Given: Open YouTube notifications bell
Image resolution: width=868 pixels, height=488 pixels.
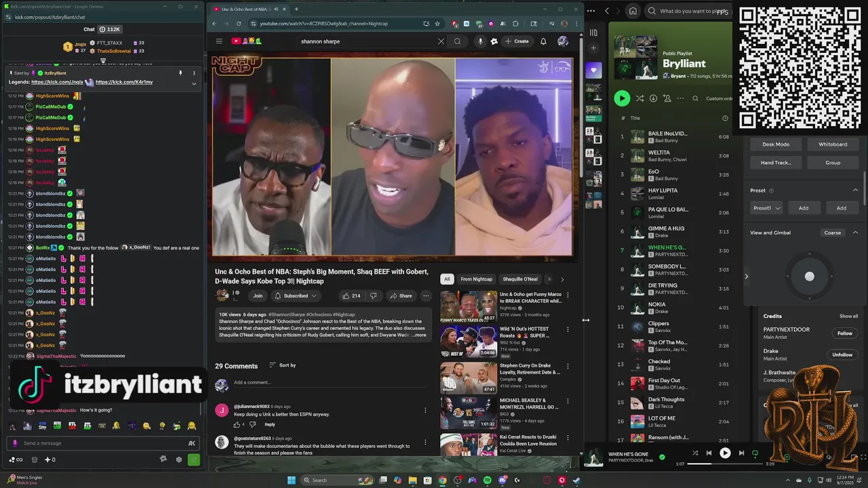Looking at the screenshot, I should 543,41.
